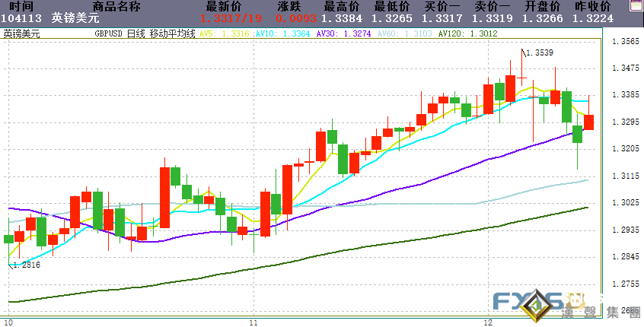
Task: Select the AV120: 1.3012 moving average label
Action: [x=468, y=33]
